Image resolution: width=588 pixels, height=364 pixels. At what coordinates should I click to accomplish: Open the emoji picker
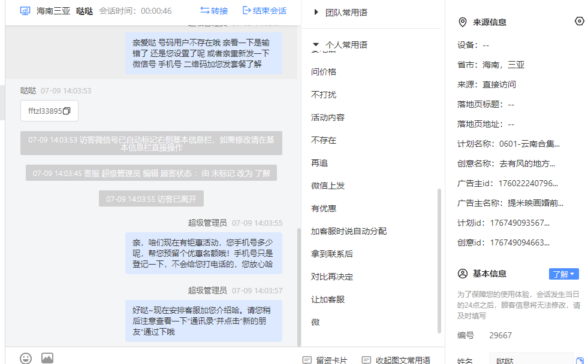click(26, 359)
